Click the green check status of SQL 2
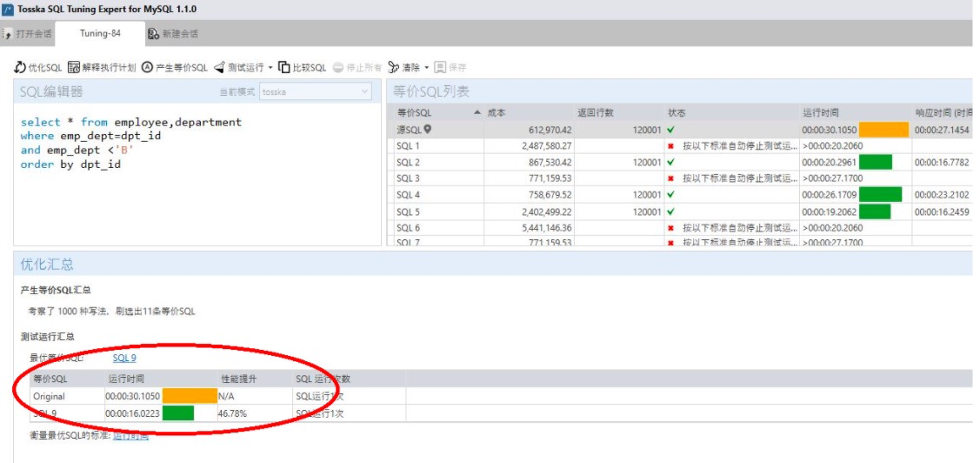Screen dimensions: 980x463 [x=670, y=162]
